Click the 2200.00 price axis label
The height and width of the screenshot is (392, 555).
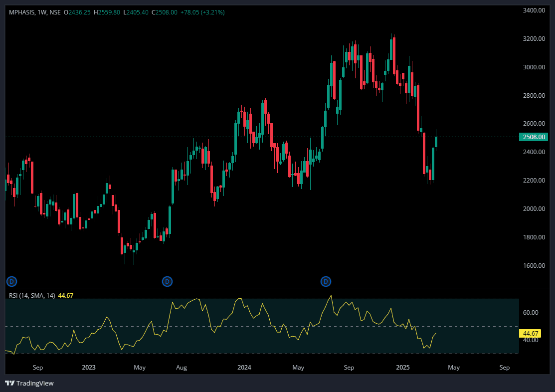(x=534, y=180)
